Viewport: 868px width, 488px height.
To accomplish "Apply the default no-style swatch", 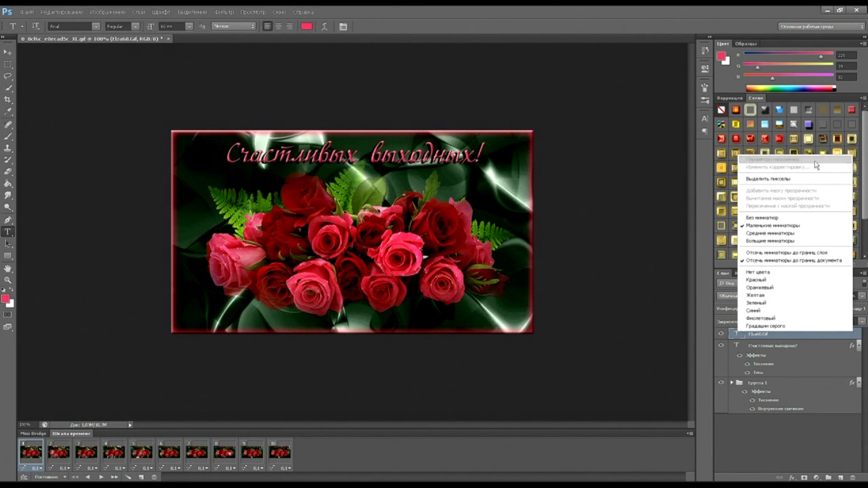I will click(x=722, y=110).
